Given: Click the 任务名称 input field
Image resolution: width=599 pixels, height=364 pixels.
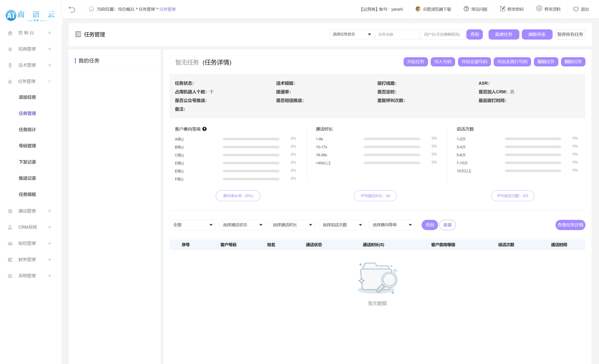Looking at the screenshot, I should [x=397, y=34].
